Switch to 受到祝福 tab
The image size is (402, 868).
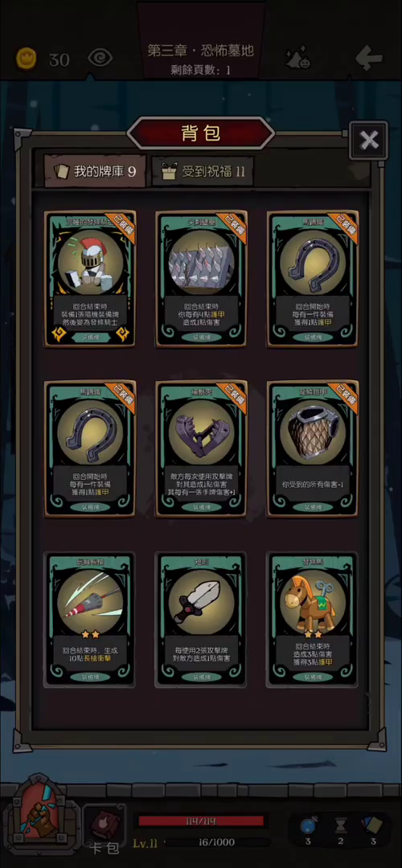(203, 172)
